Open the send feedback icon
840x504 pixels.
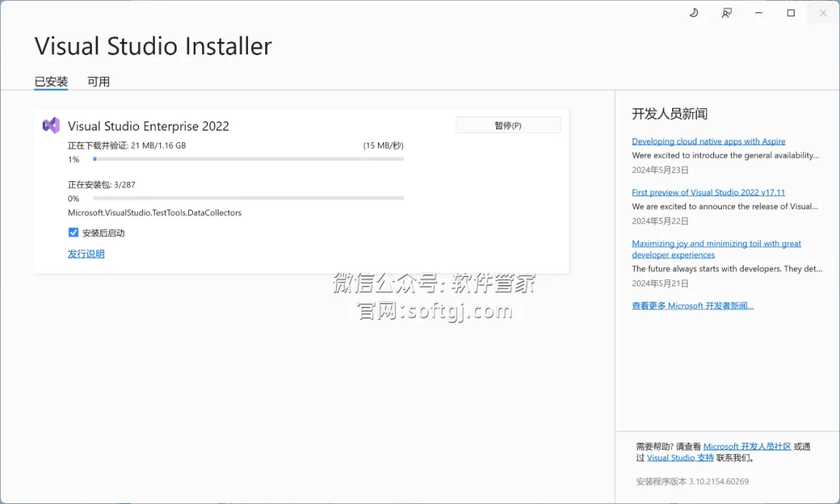pos(726,13)
